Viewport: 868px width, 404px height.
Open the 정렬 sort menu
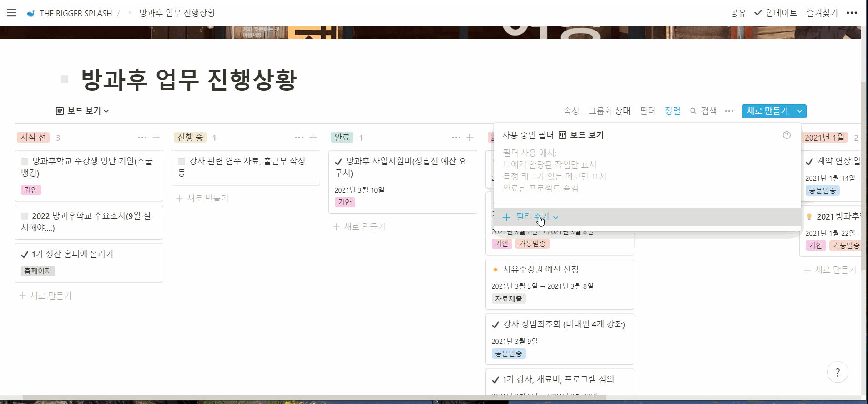[672, 111]
